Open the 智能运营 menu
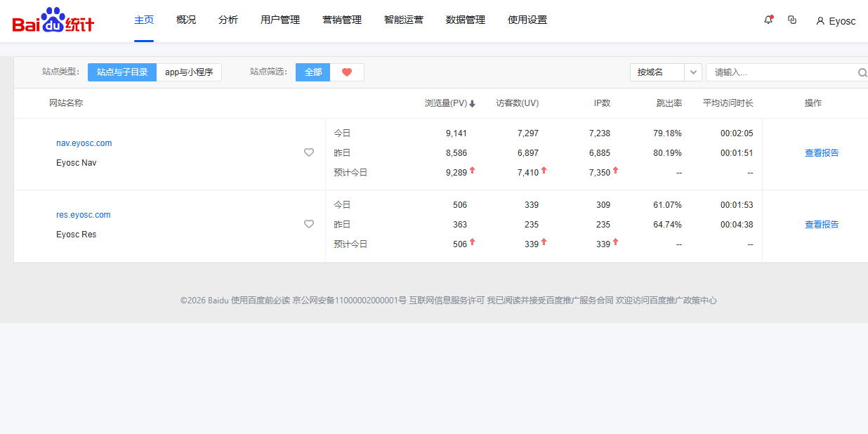 click(x=404, y=20)
